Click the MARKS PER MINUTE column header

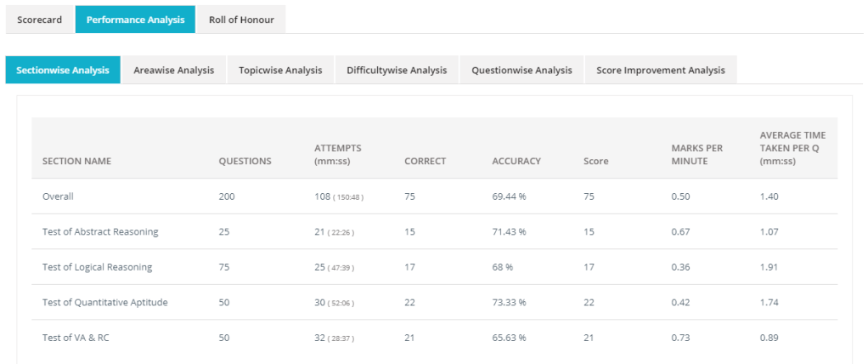coord(696,154)
